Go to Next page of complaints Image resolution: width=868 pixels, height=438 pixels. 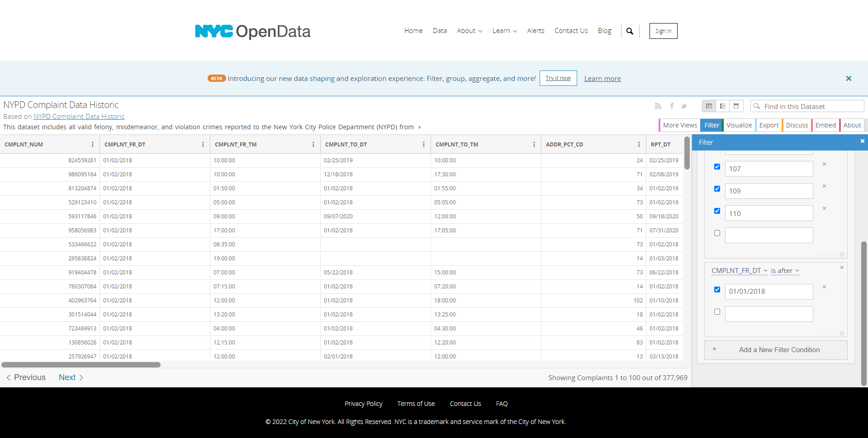tap(71, 377)
